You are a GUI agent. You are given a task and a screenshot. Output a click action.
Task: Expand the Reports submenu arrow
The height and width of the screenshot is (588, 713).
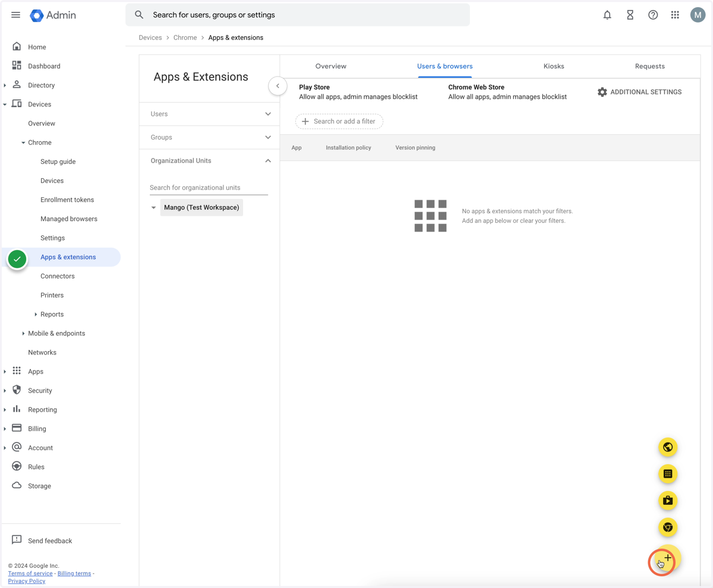[x=36, y=314]
